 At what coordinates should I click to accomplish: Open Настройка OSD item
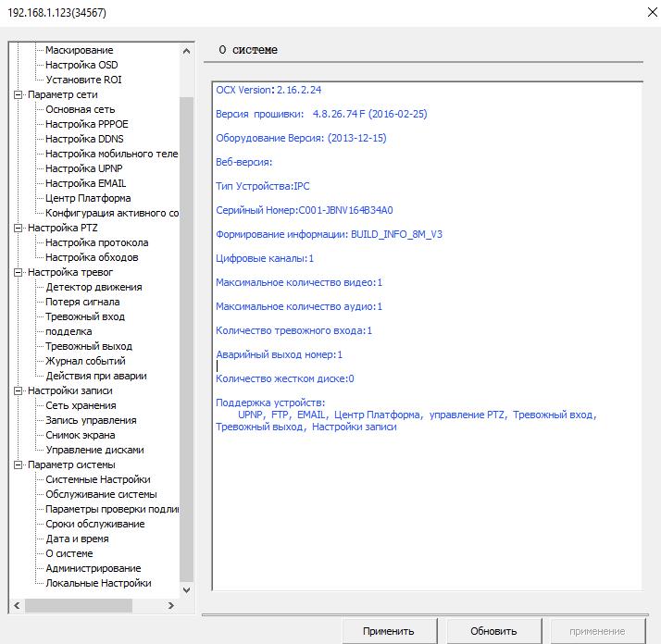coord(81,65)
